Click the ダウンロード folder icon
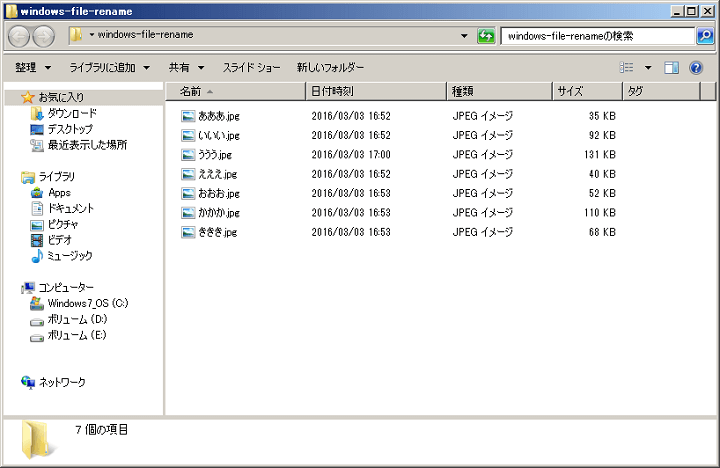This screenshot has width=720, height=468. tap(37, 113)
